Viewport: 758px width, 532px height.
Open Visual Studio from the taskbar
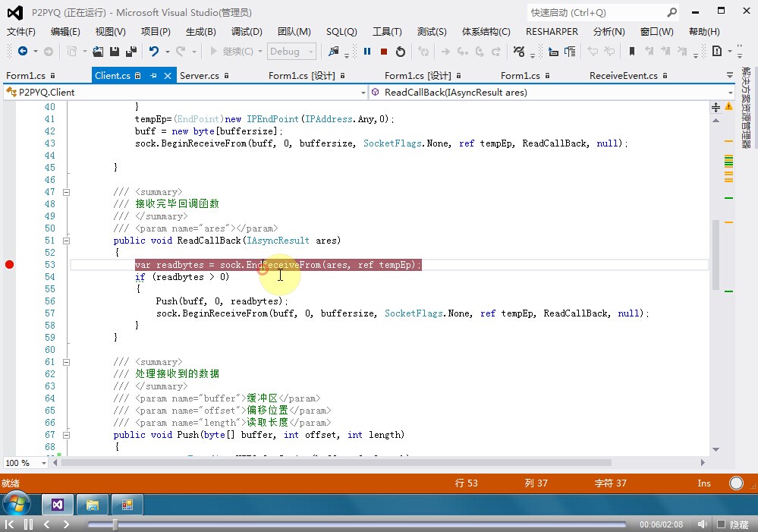click(x=58, y=504)
